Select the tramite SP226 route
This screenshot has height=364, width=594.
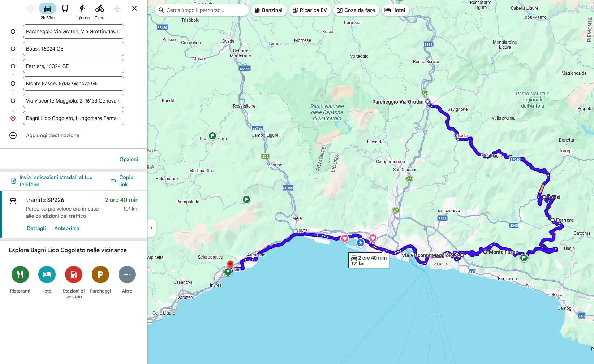pyautogui.click(x=74, y=214)
